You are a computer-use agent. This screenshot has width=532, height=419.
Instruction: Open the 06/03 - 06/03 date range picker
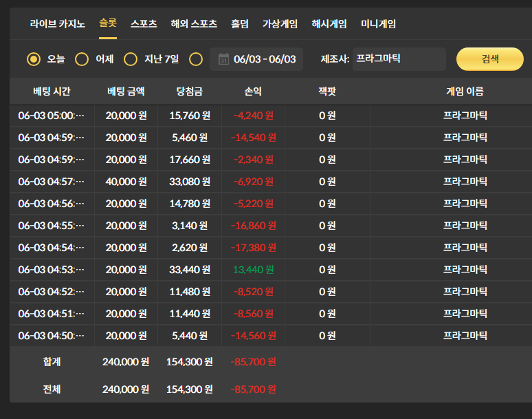(256, 59)
